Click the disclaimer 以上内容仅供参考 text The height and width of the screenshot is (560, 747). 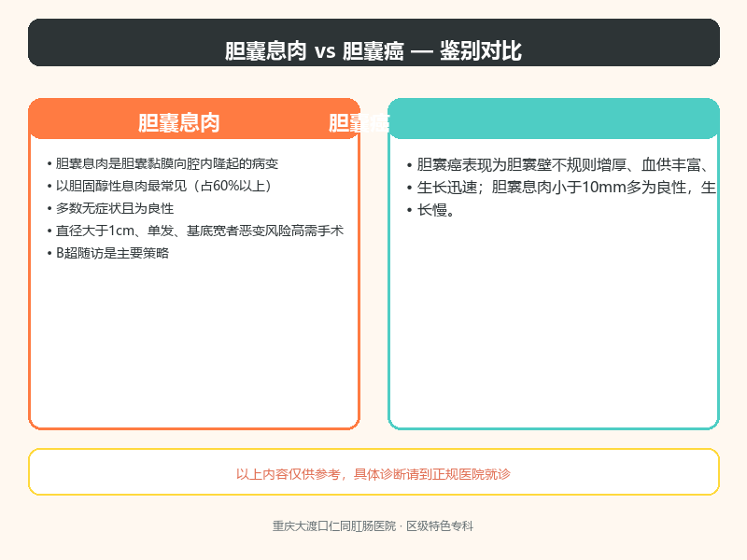(x=373, y=474)
